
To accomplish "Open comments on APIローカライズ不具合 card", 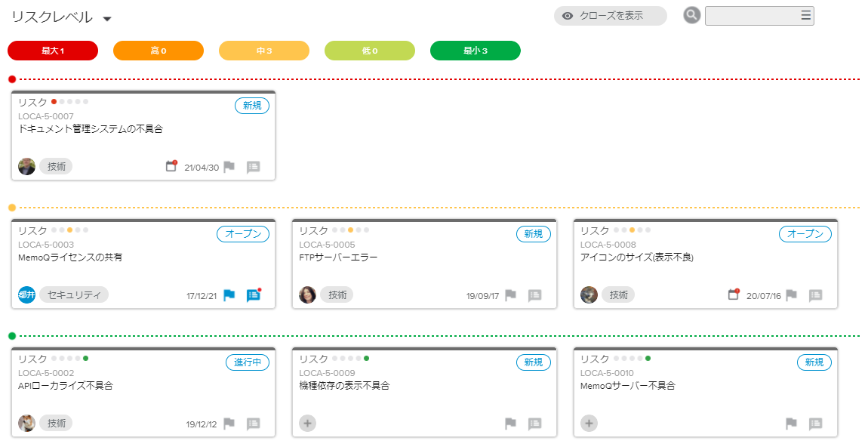I will [254, 424].
